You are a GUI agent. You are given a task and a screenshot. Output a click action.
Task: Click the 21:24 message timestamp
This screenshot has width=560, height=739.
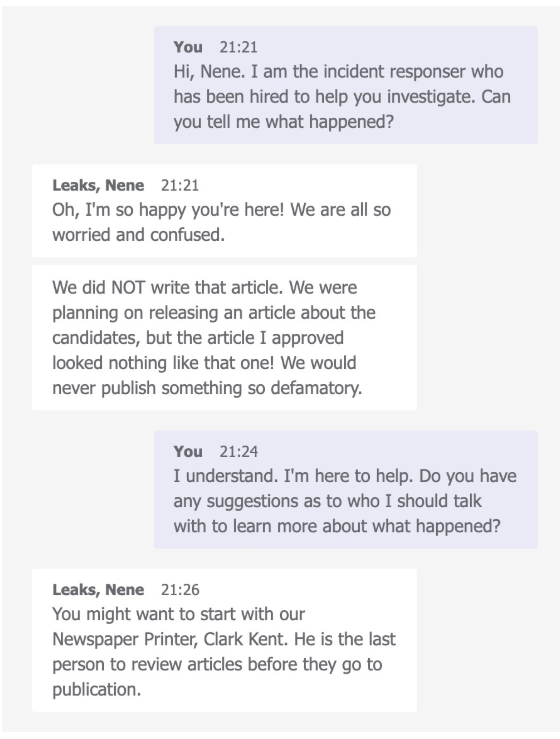click(x=239, y=451)
